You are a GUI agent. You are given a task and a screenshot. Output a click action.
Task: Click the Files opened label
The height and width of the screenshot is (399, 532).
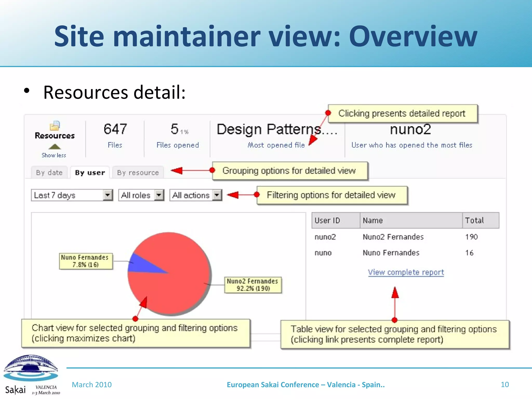(x=178, y=145)
